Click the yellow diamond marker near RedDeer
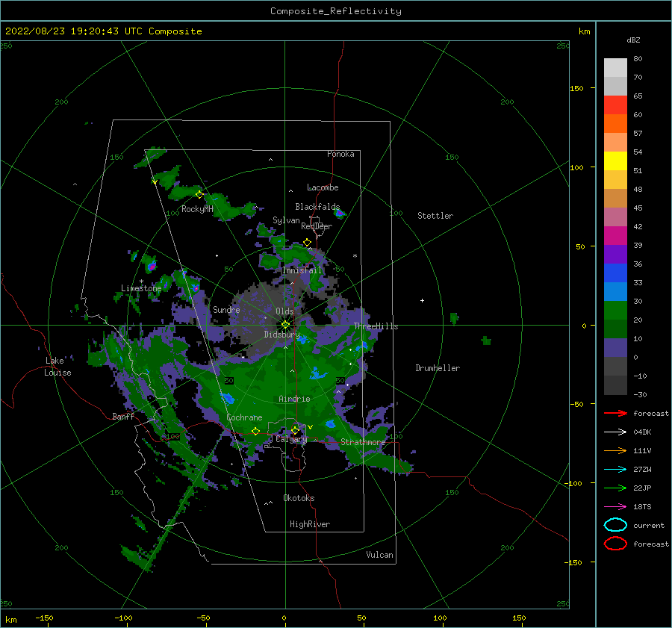 click(x=308, y=243)
